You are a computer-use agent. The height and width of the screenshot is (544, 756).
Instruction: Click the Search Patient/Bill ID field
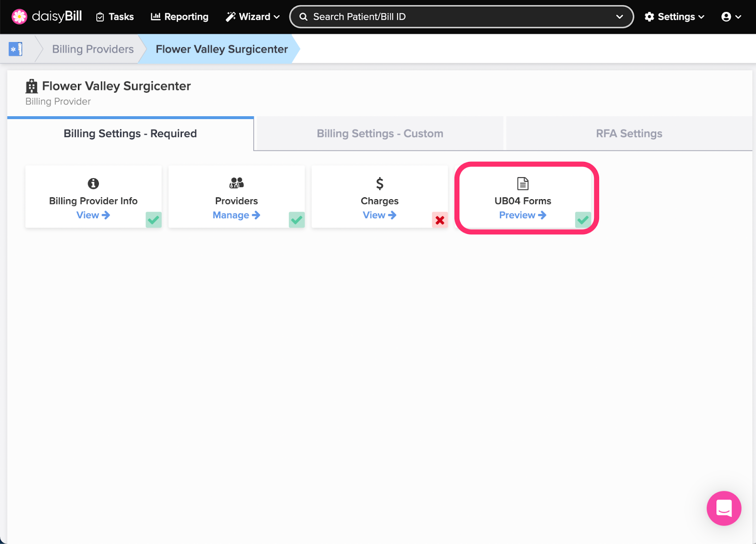click(x=461, y=17)
